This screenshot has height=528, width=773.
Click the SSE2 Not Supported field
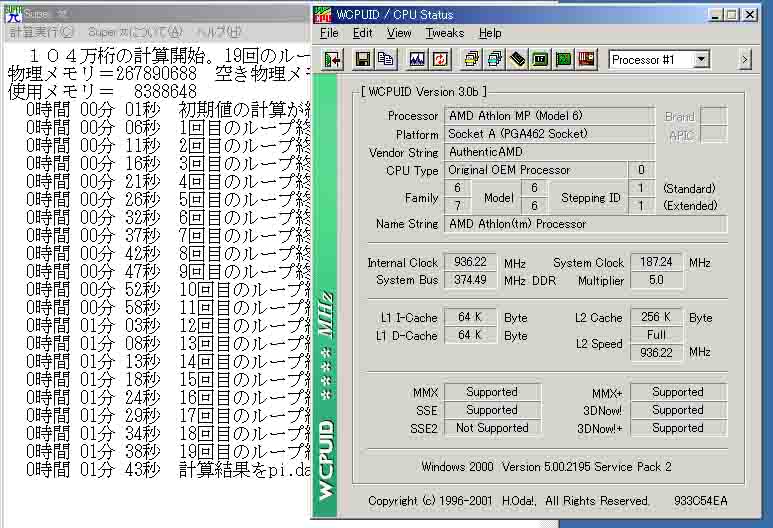(492, 428)
